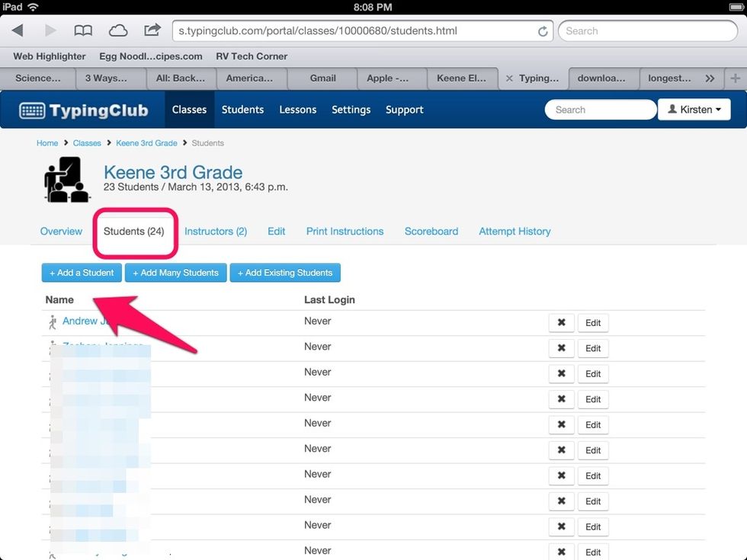This screenshot has height=560, width=747.
Task: Tap the iCloud tabs cloud icon
Action: click(118, 30)
